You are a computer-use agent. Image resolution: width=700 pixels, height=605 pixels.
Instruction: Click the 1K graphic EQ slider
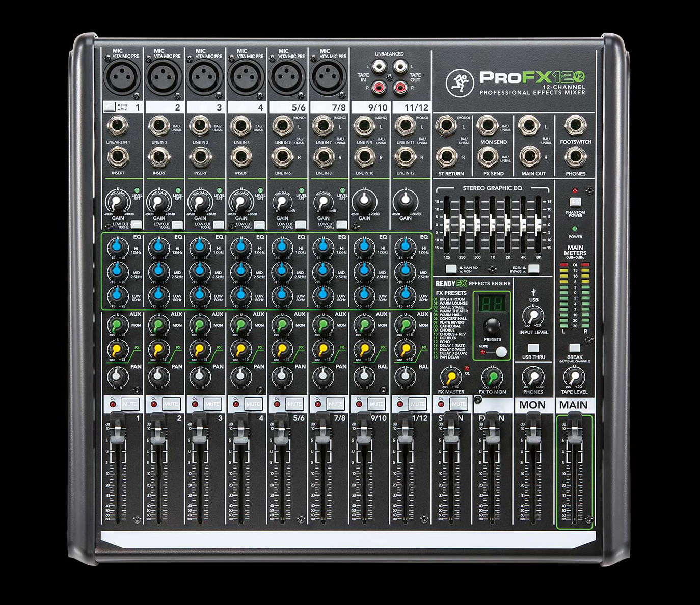pos(493,225)
